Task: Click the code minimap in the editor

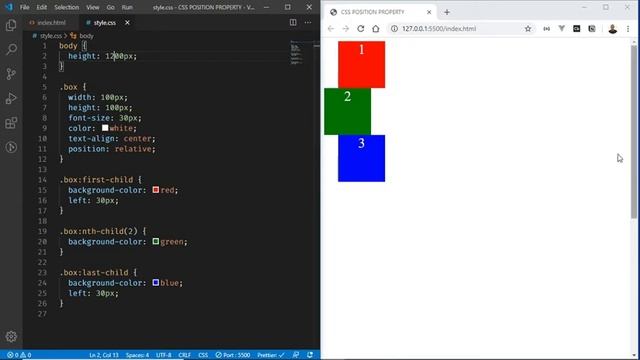Action: pyautogui.click(x=297, y=53)
